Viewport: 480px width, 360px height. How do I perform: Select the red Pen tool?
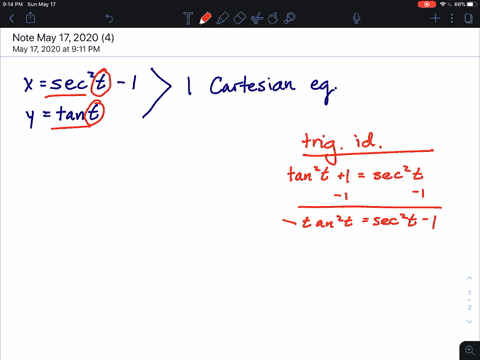pyautogui.click(x=205, y=18)
